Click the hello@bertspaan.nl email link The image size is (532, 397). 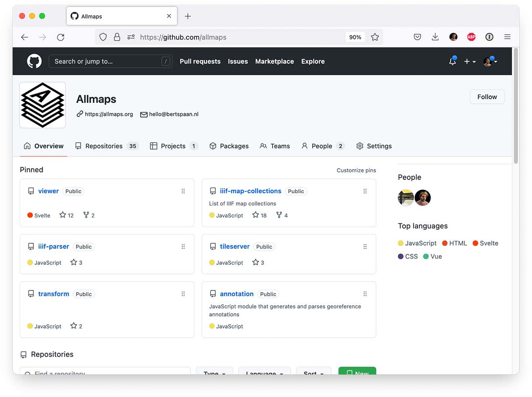tap(169, 114)
